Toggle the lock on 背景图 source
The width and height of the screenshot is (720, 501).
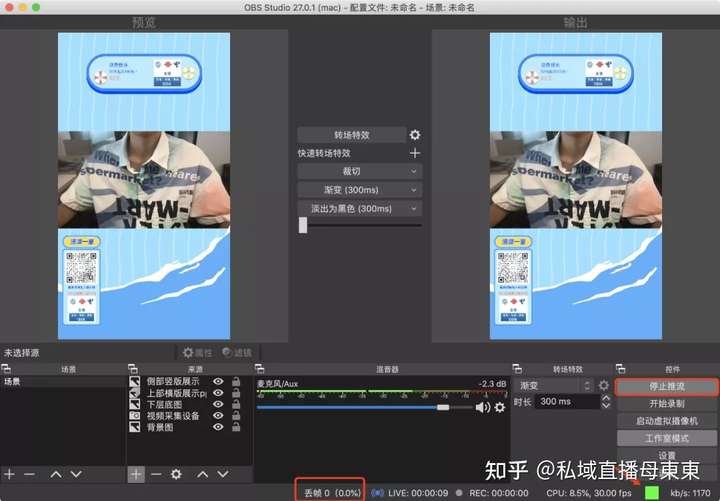[236, 427]
